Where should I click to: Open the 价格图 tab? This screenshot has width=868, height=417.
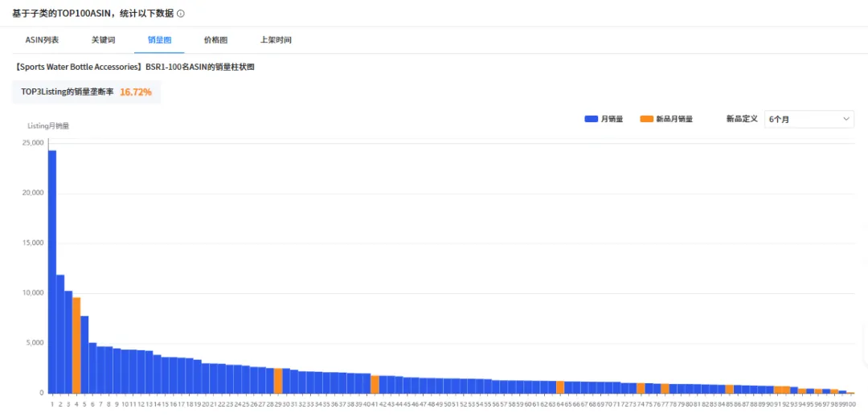[216, 40]
